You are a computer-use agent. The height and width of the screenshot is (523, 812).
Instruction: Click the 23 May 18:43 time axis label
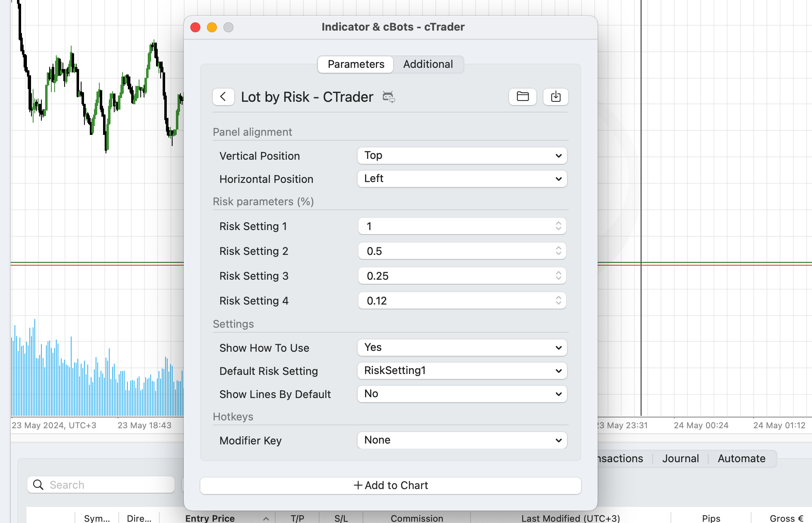point(144,425)
